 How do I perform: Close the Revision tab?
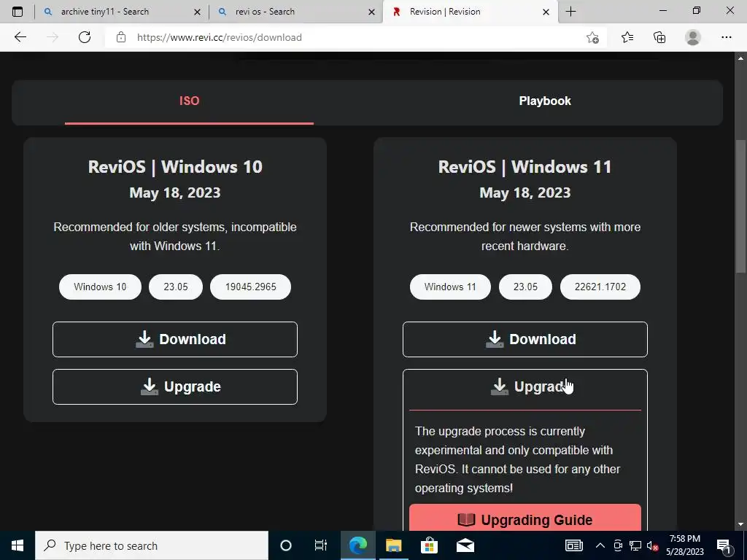pyautogui.click(x=546, y=12)
